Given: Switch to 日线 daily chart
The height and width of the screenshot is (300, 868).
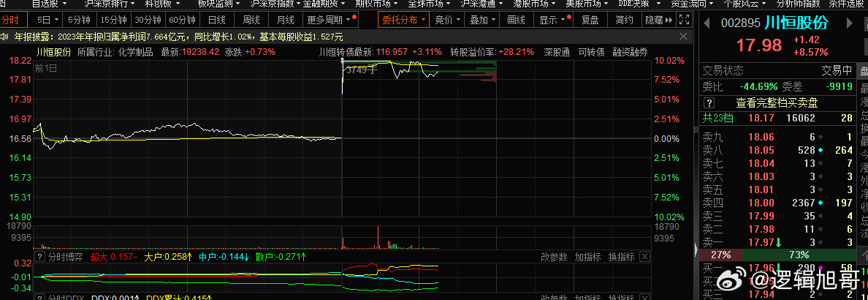Looking at the screenshot, I should pos(216,20).
